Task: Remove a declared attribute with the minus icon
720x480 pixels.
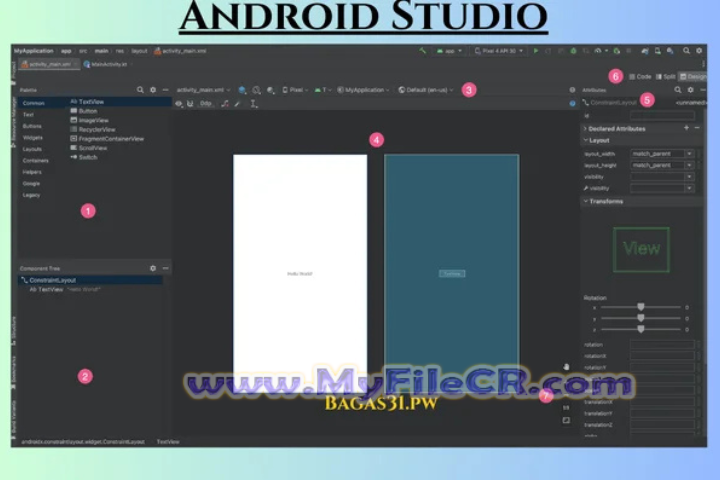Action: click(x=697, y=128)
